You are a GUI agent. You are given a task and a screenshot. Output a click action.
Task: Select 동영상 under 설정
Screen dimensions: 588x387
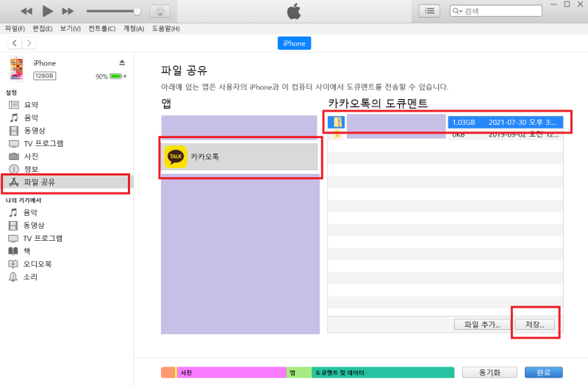coord(35,131)
